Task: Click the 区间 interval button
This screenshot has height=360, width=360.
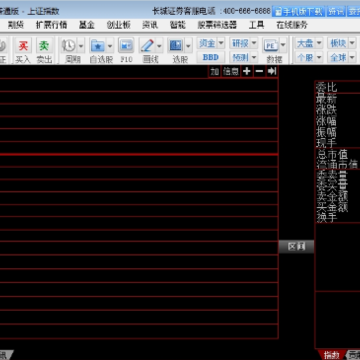Action: tap(296, 247)
